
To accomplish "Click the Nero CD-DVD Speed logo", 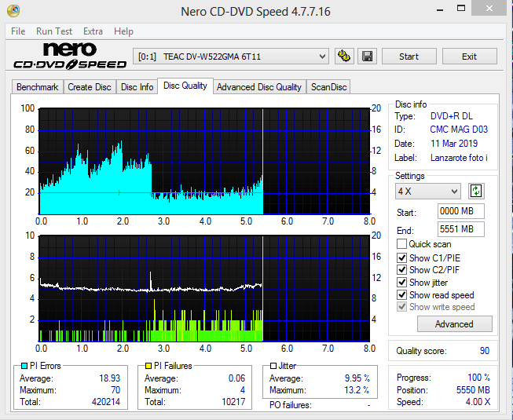I will 70,56.
